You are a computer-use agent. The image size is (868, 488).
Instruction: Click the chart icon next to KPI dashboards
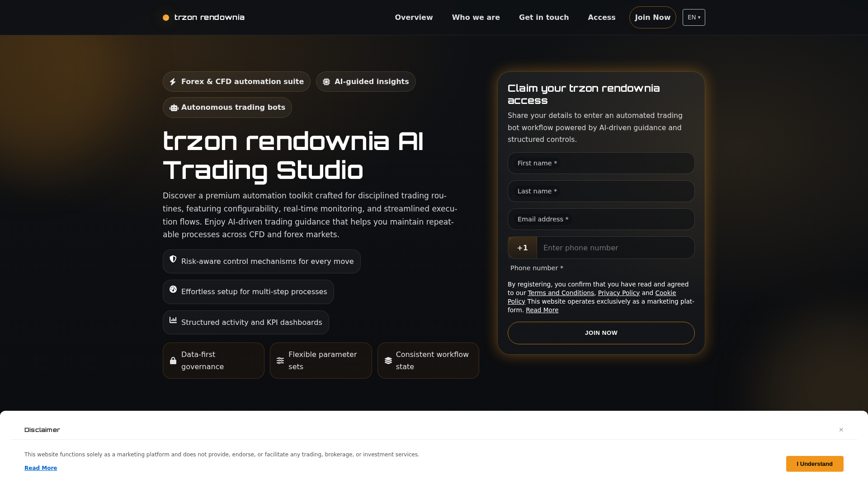pyautogui.click(x=173, y=320)
